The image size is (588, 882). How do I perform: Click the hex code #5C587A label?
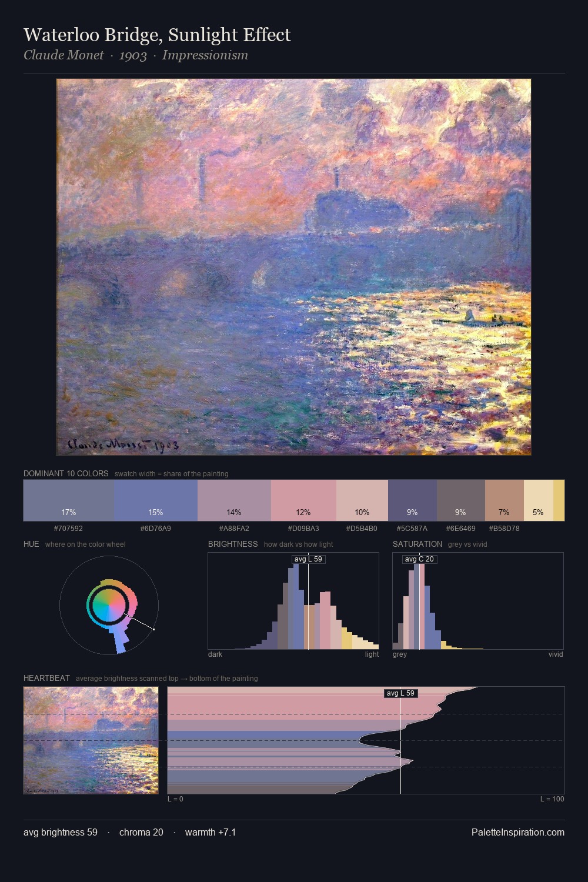pyautogui.click(x=412, y=529)
